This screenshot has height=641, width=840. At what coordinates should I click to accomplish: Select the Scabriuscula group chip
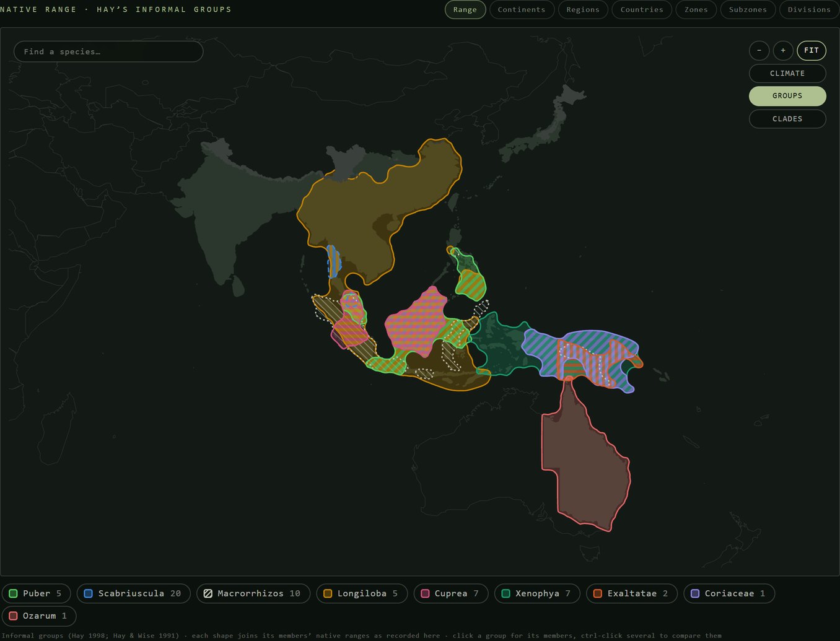coord(133,593)
